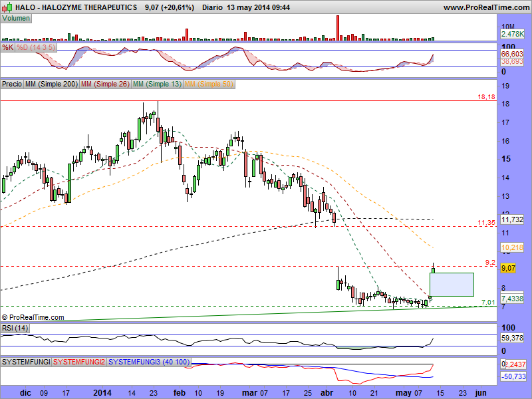Open the %D (14 3 5) label
The height and width of the screenshot is (399, 532).
(36, 47)
